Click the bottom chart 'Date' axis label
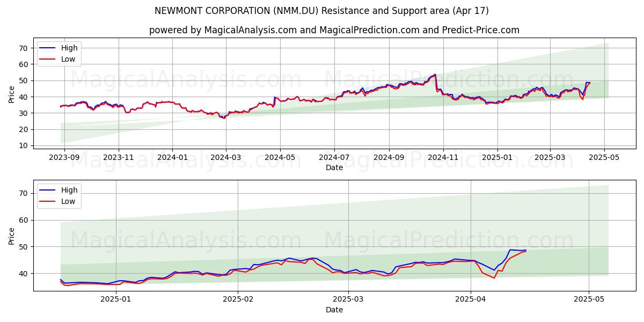 [x=334, y=310]
